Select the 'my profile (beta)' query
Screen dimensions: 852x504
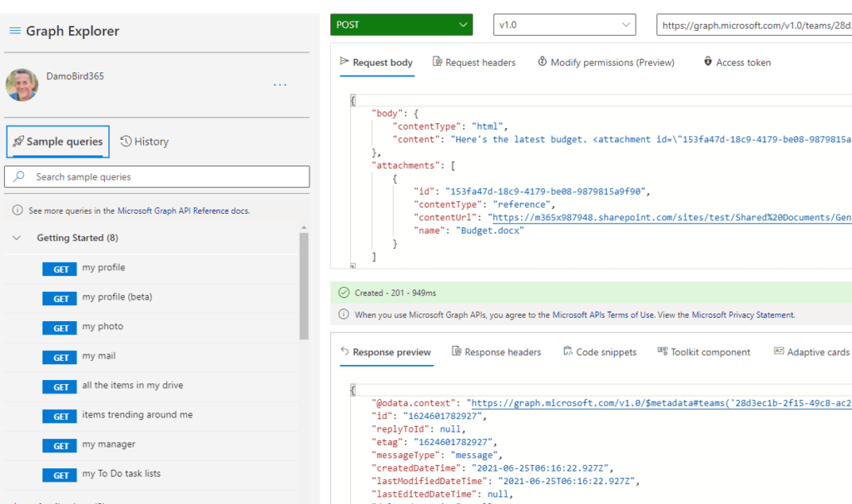(x=151, y=298)
